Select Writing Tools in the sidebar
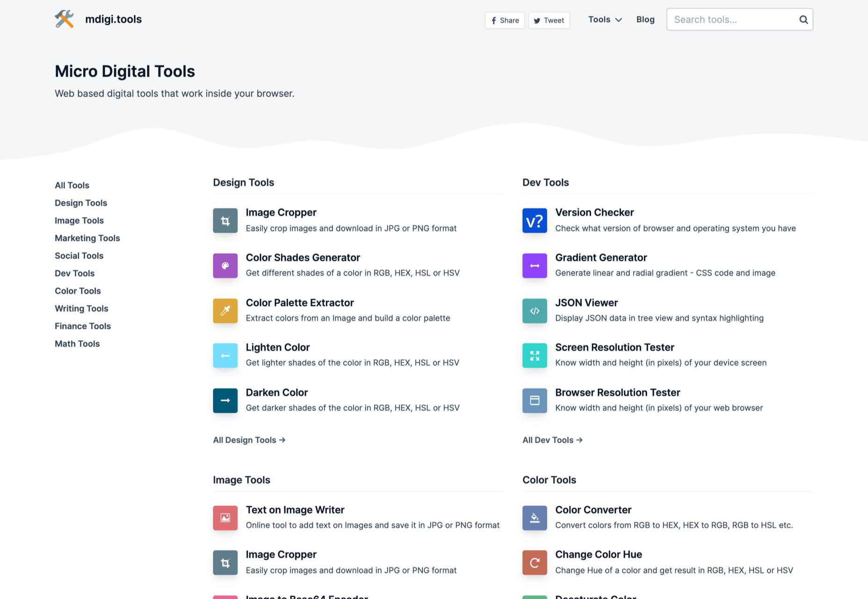 (81, 308)
